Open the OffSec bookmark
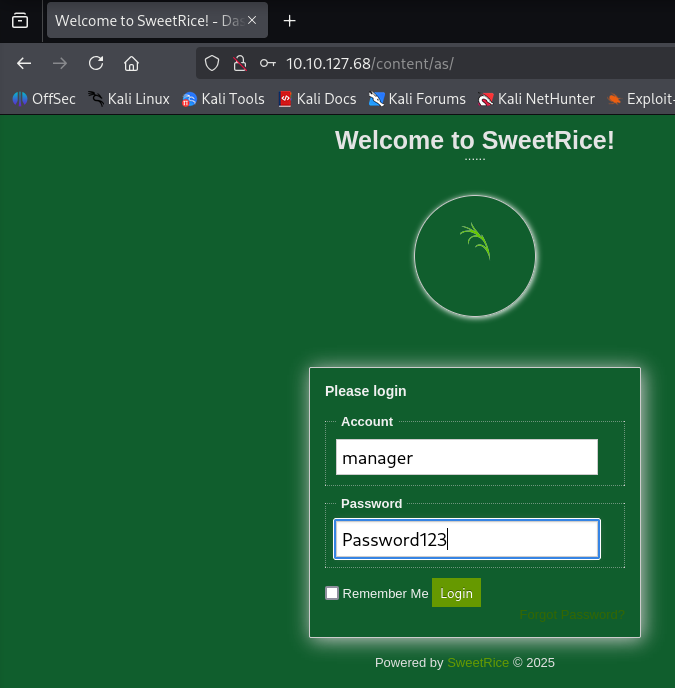This screenshot has width=675, height=688. click(x=44, y=99)
